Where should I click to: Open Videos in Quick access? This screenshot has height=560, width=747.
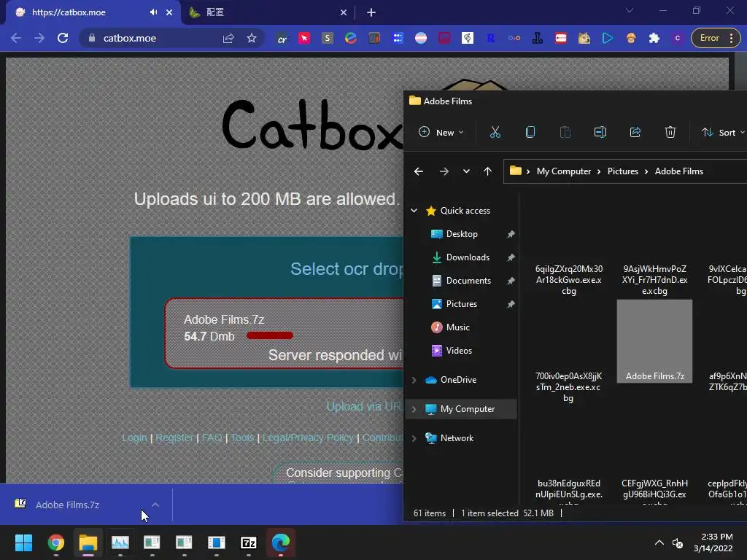click(x=459, y=351)
